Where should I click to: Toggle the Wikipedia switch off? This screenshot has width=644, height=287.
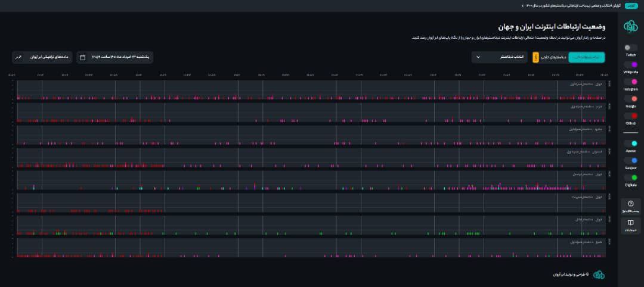point(630,65)
